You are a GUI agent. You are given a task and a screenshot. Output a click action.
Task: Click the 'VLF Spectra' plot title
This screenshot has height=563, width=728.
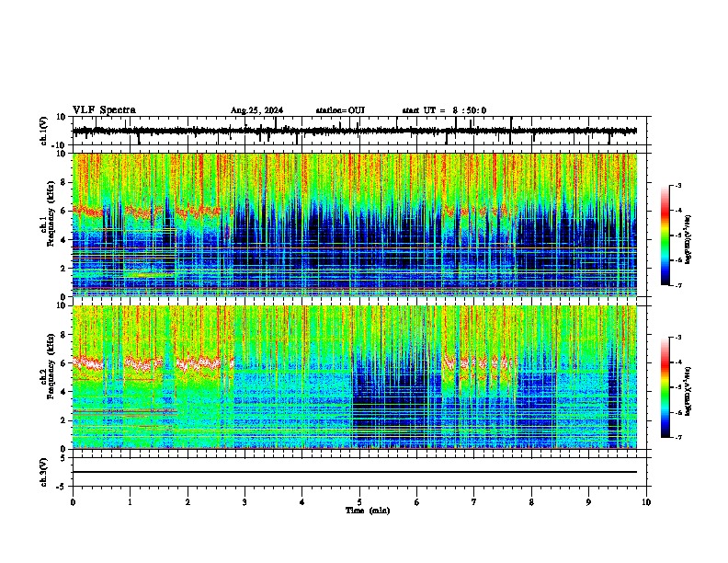click(x=104, y=110)
